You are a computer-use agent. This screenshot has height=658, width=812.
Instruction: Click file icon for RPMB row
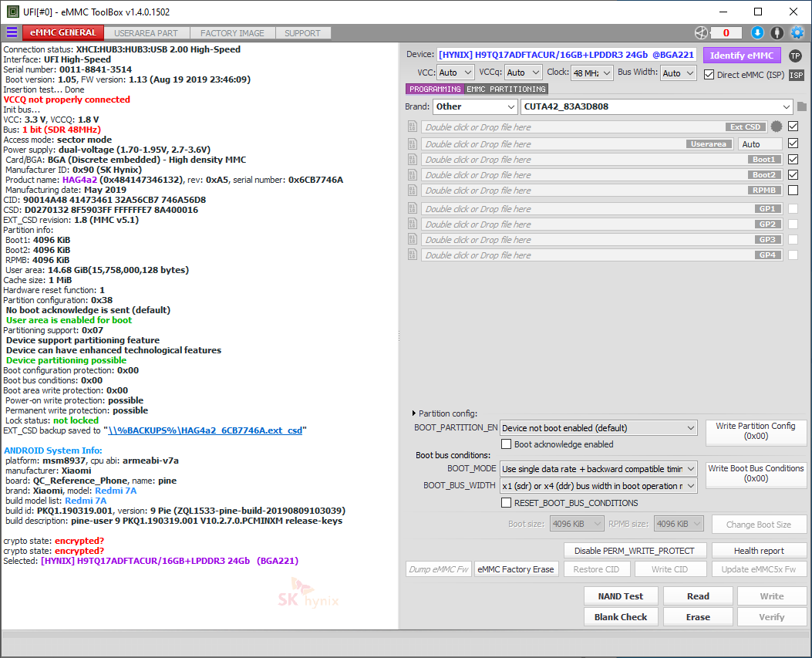pos(413,191)
